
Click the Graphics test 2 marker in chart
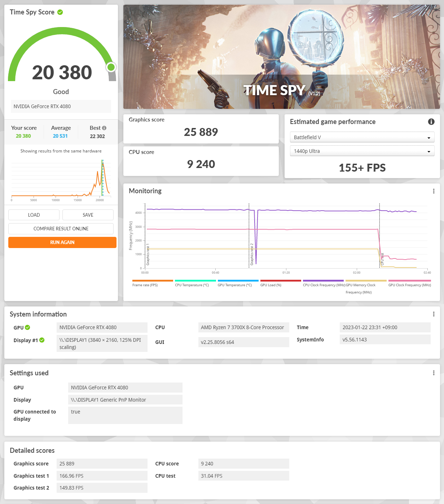click(252, 254)
